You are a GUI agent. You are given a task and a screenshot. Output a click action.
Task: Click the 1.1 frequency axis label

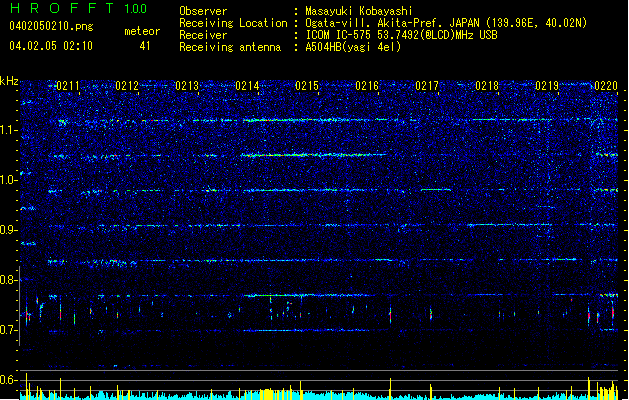(9, 130)
